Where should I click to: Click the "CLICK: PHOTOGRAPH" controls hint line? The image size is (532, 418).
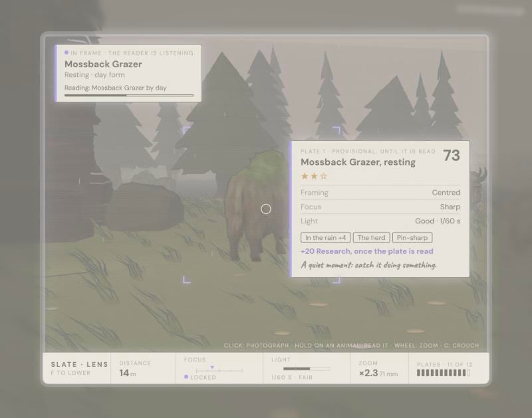(x=351, y=346)
